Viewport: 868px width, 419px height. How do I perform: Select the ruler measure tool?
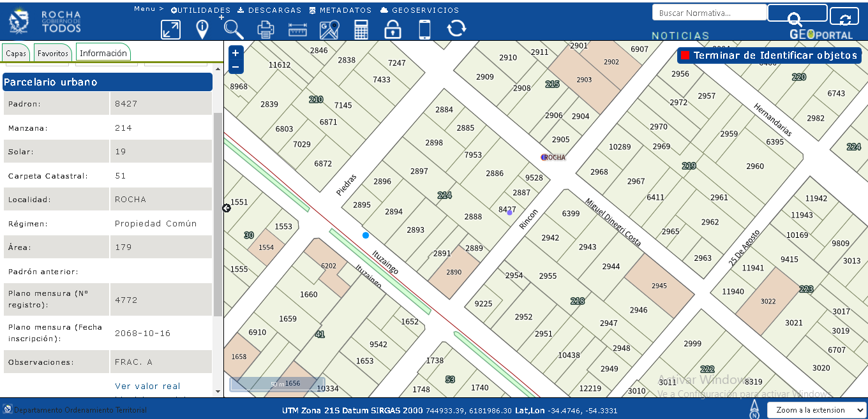click(298, 29)
